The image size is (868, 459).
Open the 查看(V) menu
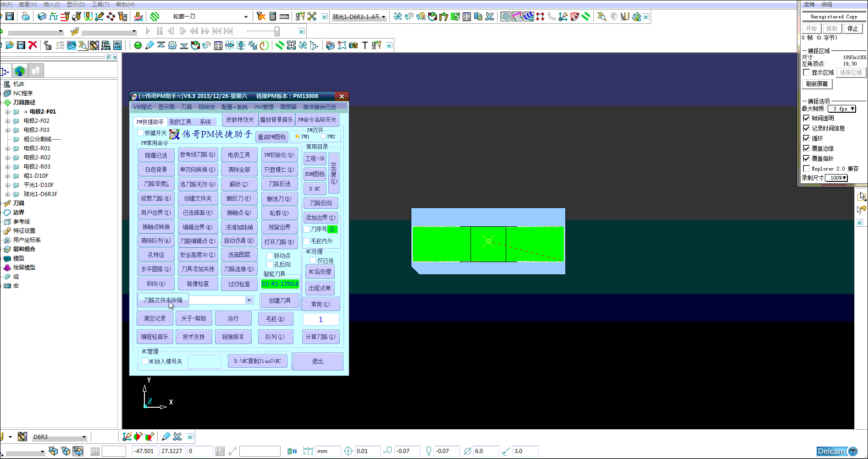(x=28, y=5)
